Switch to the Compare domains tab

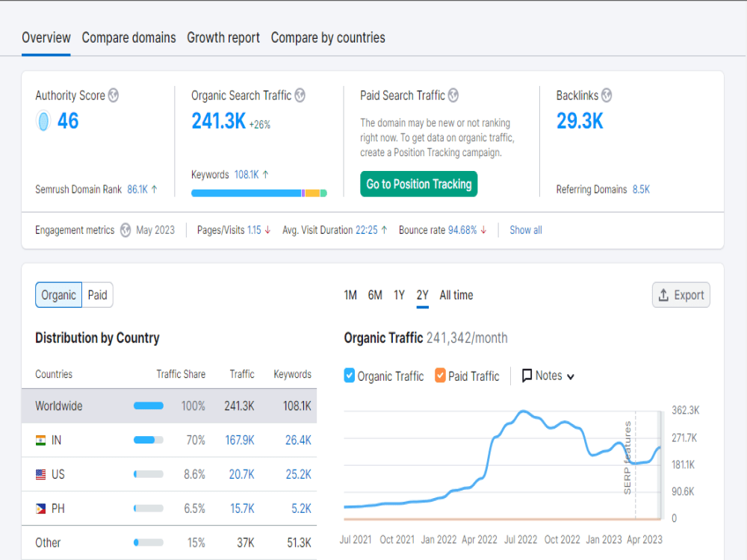click(x=128, y=38)
